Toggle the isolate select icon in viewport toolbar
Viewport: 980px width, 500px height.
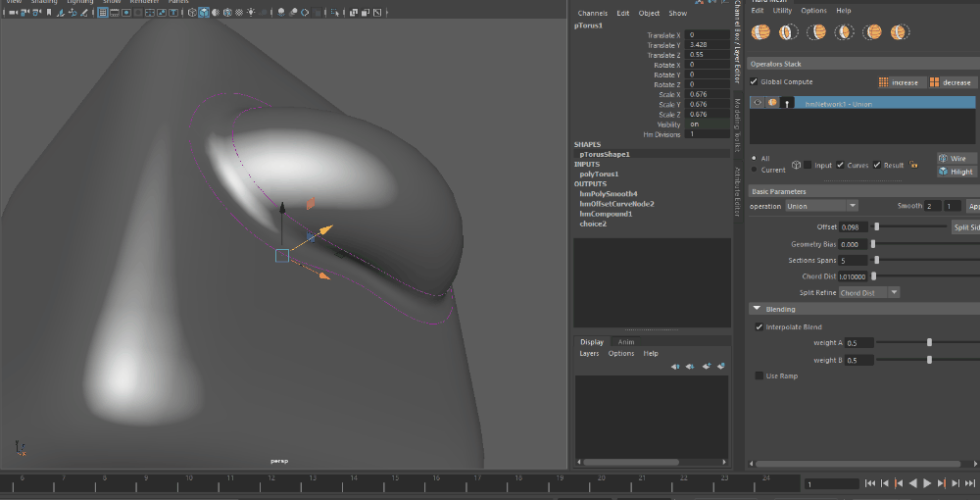coord(335,12)
